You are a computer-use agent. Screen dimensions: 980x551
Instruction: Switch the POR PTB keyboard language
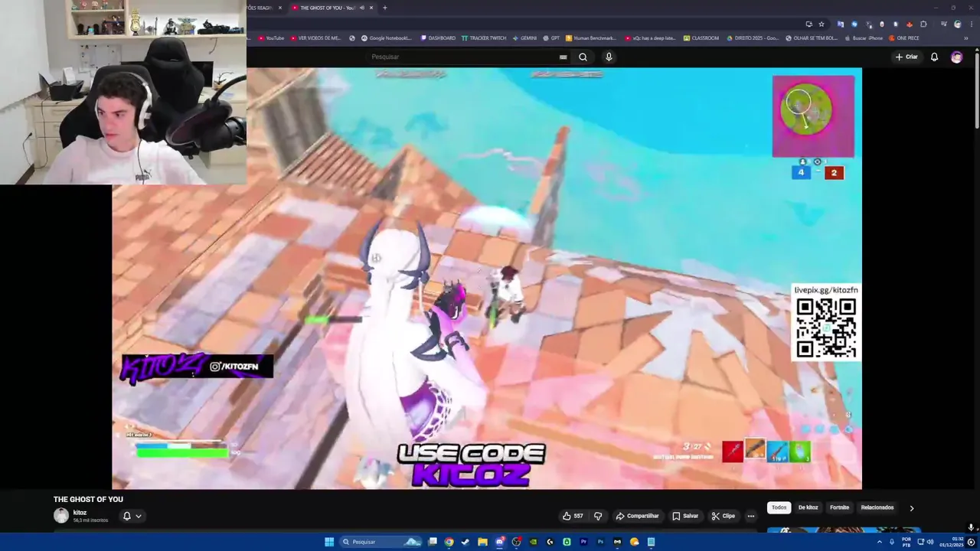pos(906,542)
